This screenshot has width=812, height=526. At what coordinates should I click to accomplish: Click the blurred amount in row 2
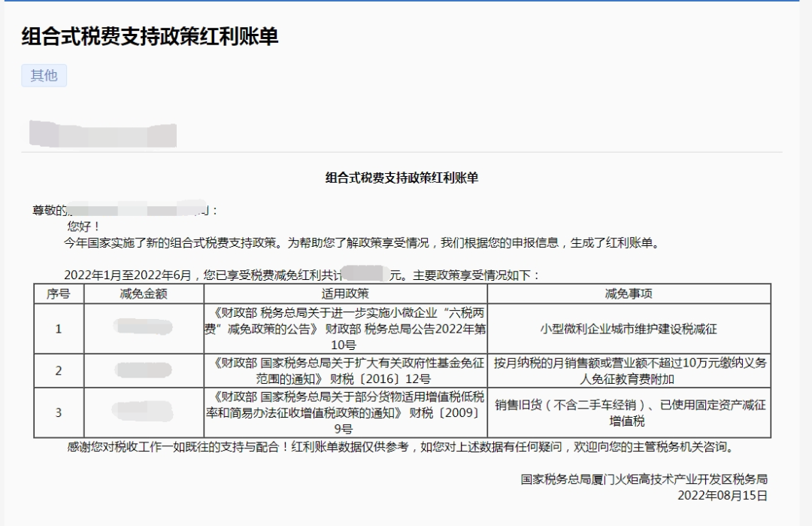[x=144, y=369]
